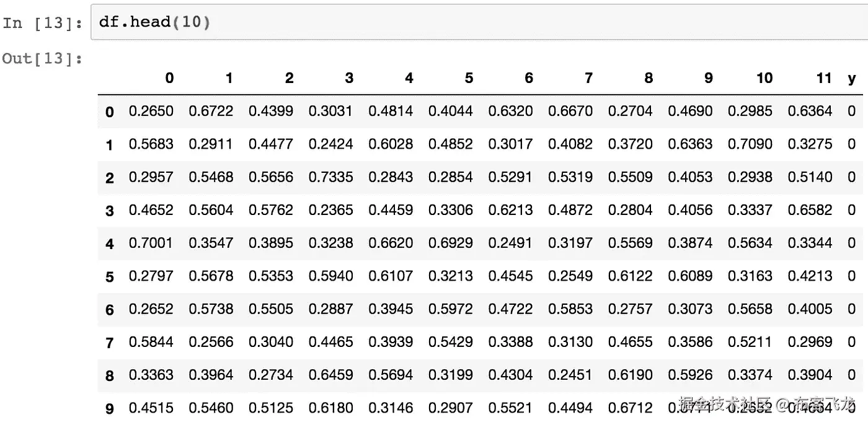Click the Out[13] output prompt label
This screenshot has width=868, height=425.
[42, 59]
